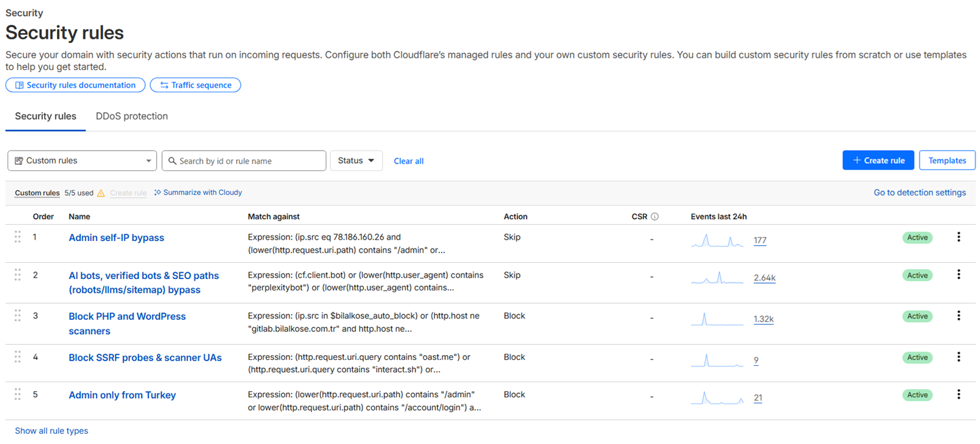Click expression text containing "/account/login"
The height and width of the screenshot is (444, 980).
[364, 401]
